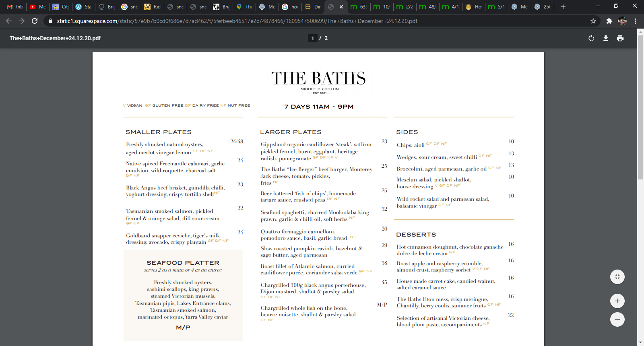Rotate the PDF clockwise
The image size is (644, 346).
click(591, 38)
